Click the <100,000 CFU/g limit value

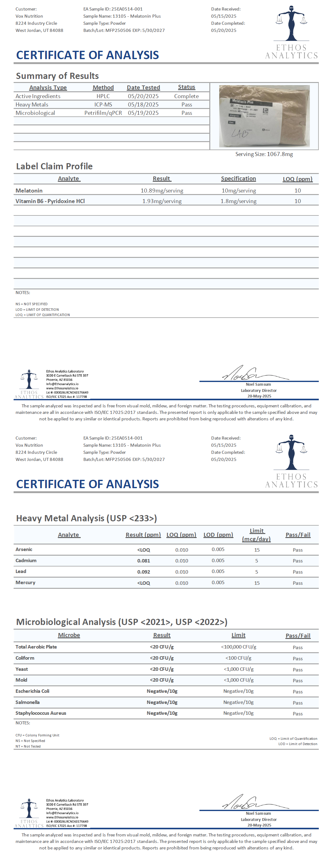pos(239,647)
